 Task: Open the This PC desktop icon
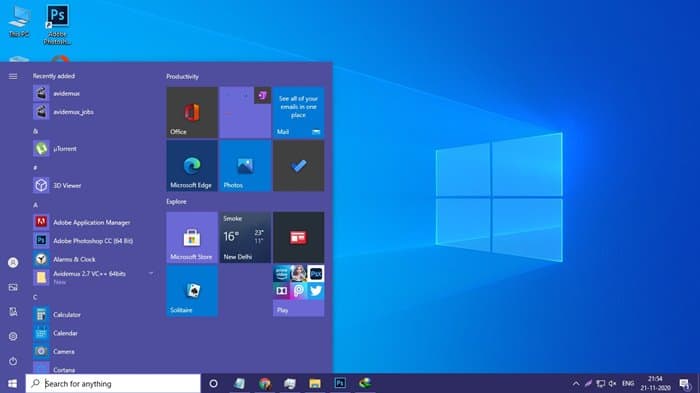(19, 21)
